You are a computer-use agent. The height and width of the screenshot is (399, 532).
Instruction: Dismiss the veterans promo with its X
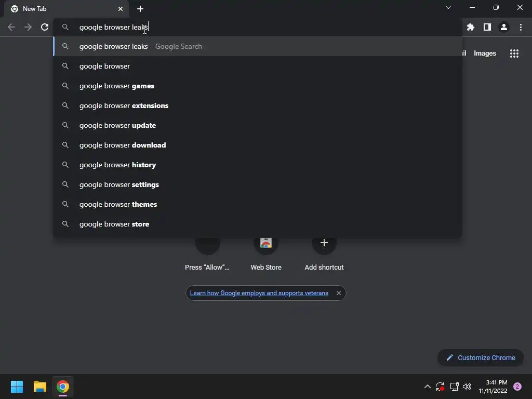click(x=339, y=293)
